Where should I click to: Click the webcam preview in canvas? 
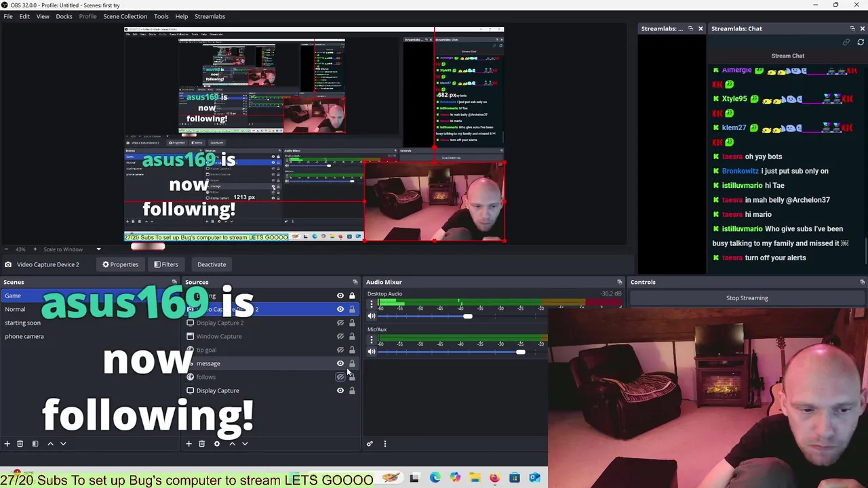[435, 201]
